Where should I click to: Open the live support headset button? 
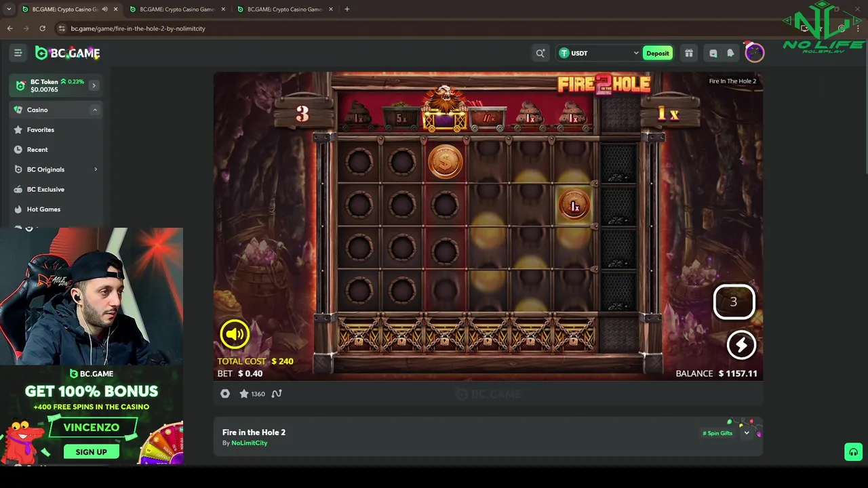[853, 452]
